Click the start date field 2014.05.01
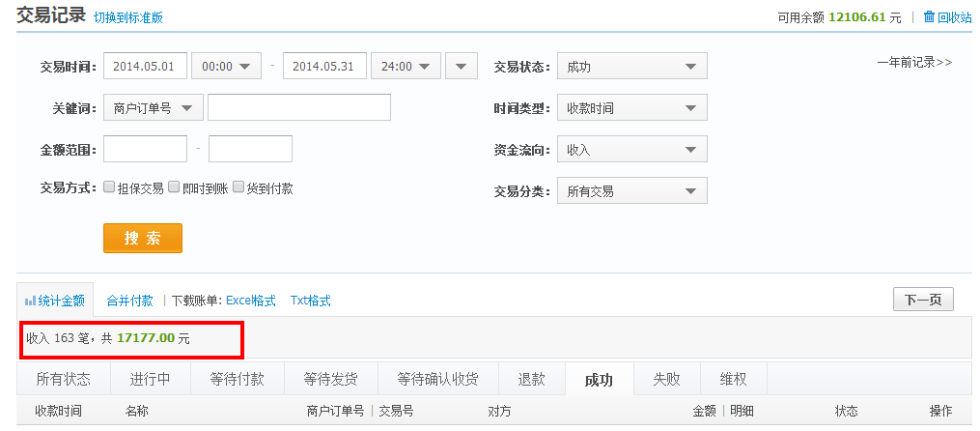The image size is (980, 431). [144, 66]
